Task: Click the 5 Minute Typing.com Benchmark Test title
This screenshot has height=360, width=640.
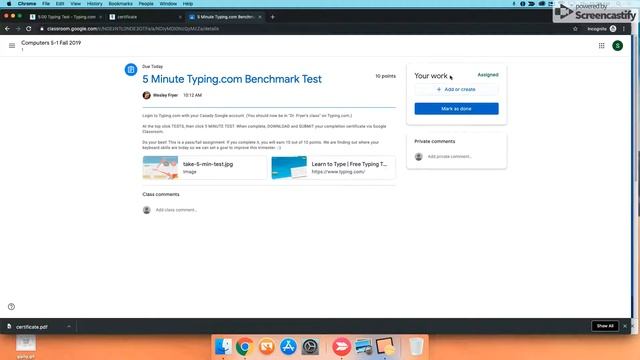Action: tap(232, 79)
